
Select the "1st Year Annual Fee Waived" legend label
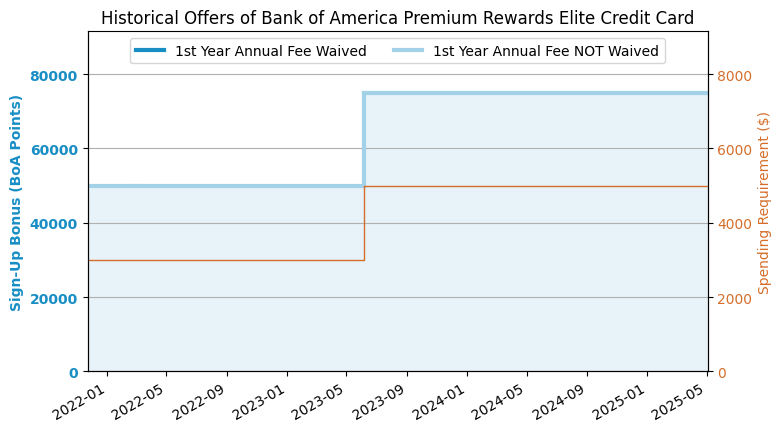click(x=270, y=51)
